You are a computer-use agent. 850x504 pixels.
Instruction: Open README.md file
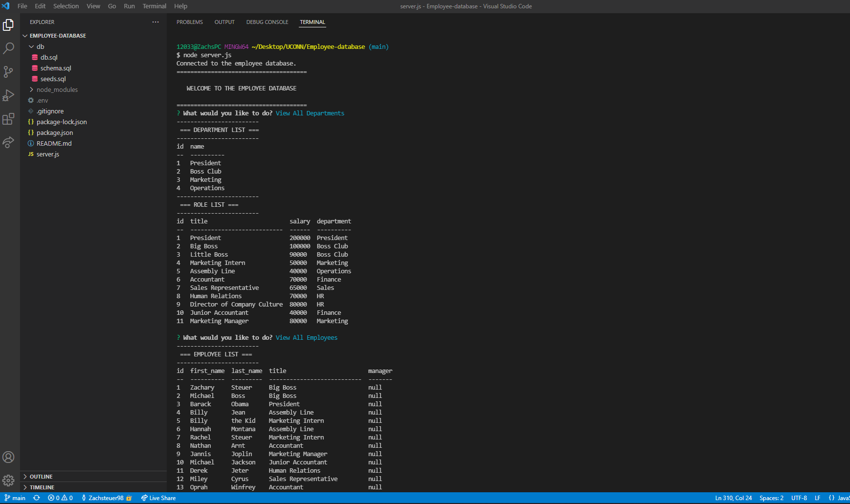pyautogui.click(x=54, y=143)
